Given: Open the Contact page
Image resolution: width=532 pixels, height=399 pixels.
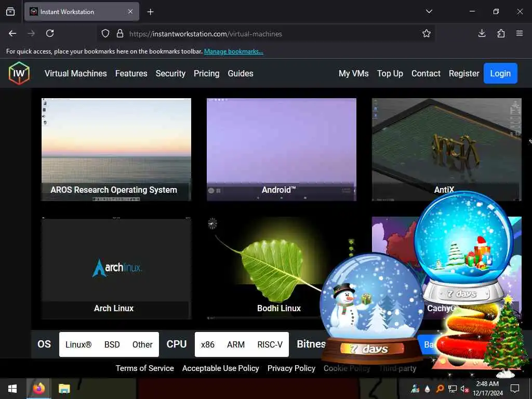Looking at the screenshot, I should point(426,73).
